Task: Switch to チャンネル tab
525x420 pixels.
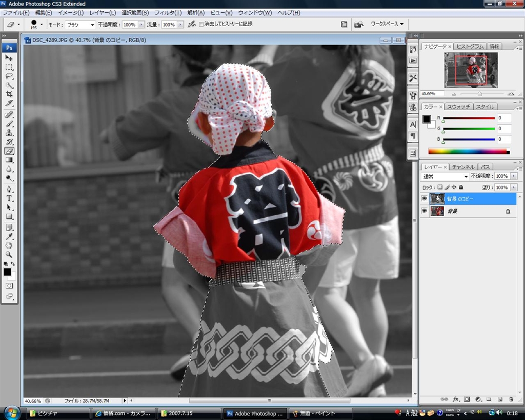Action: click(463, 167)
